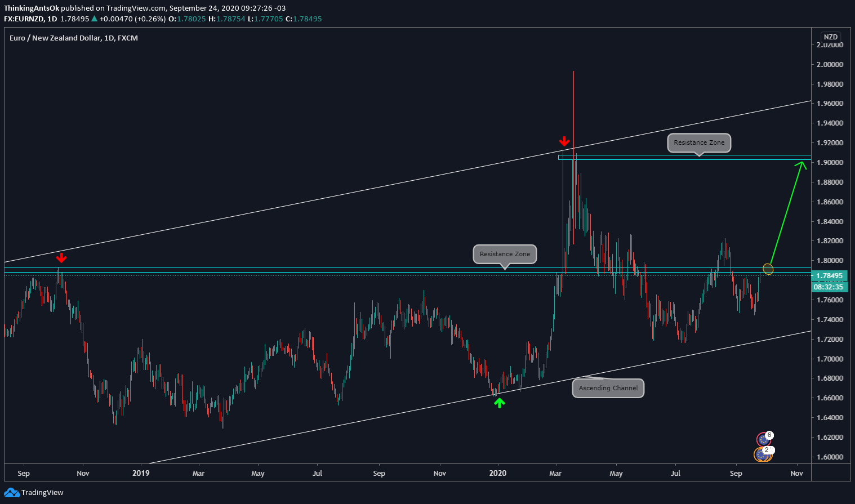
Task: Open the EU flag event marker with badge 6
Action: tap(764, 439)
